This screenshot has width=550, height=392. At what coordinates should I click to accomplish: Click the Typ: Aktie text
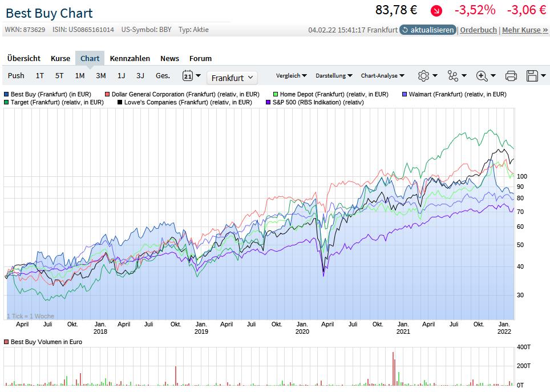coord(193,30)
